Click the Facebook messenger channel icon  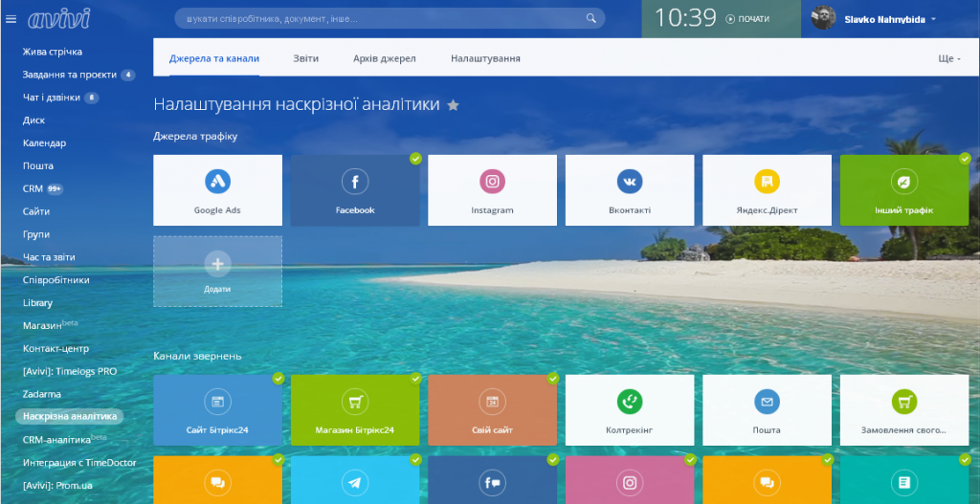pyautogui.click(x=493, y=483)
